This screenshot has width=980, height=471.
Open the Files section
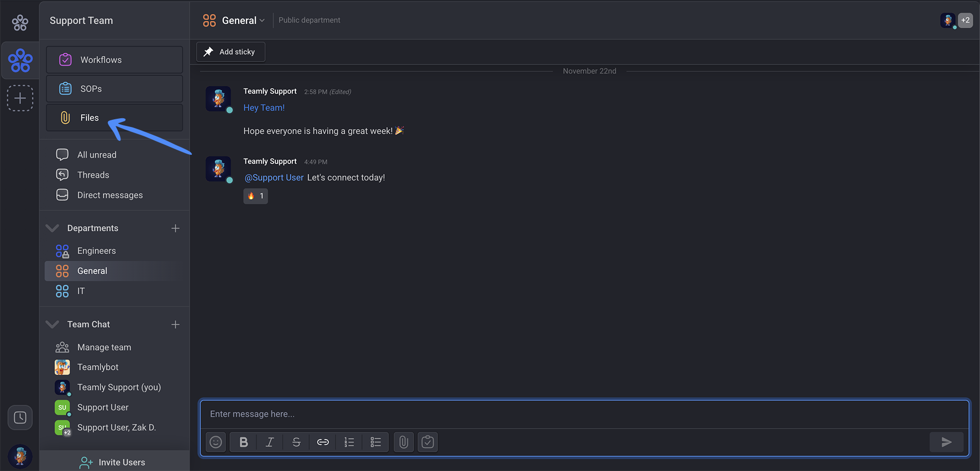[x=114, y=118]
